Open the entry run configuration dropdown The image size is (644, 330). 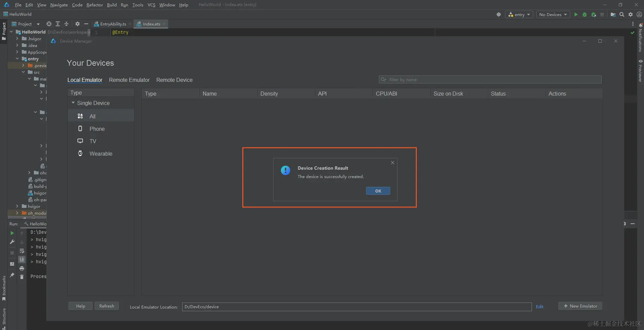[x=519, y=14]
